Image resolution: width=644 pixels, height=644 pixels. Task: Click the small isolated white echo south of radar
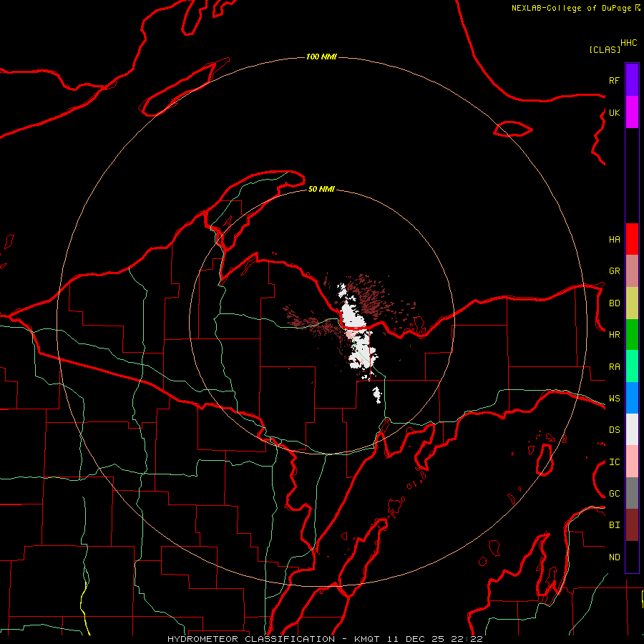click(377, 395)
